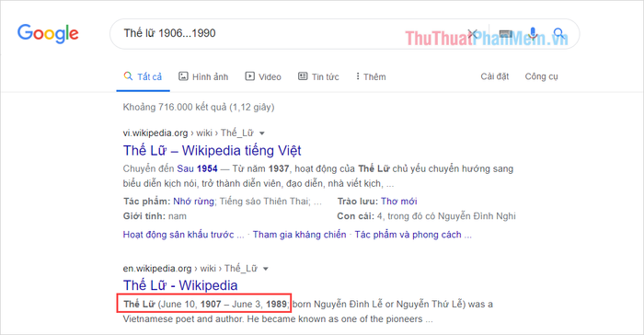Viewport: 644px width, 335px height.
Task: Open the on-screen keyboard icon
Action: click(x=506, y=34)
